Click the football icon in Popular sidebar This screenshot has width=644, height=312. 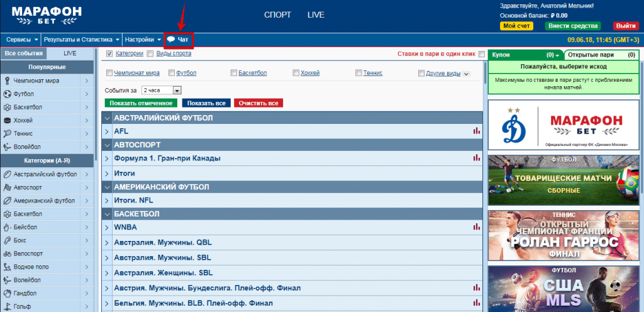pos(8,94)
